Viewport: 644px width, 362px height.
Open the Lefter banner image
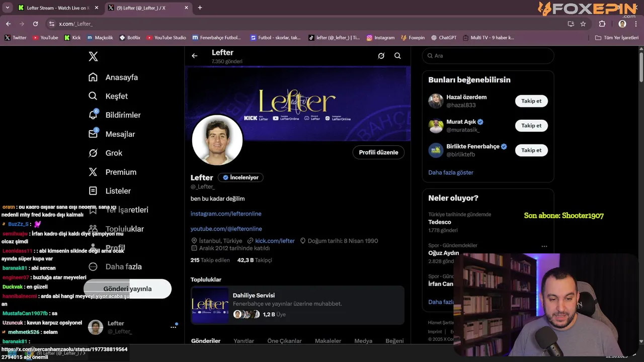click(x=299, y=103)
